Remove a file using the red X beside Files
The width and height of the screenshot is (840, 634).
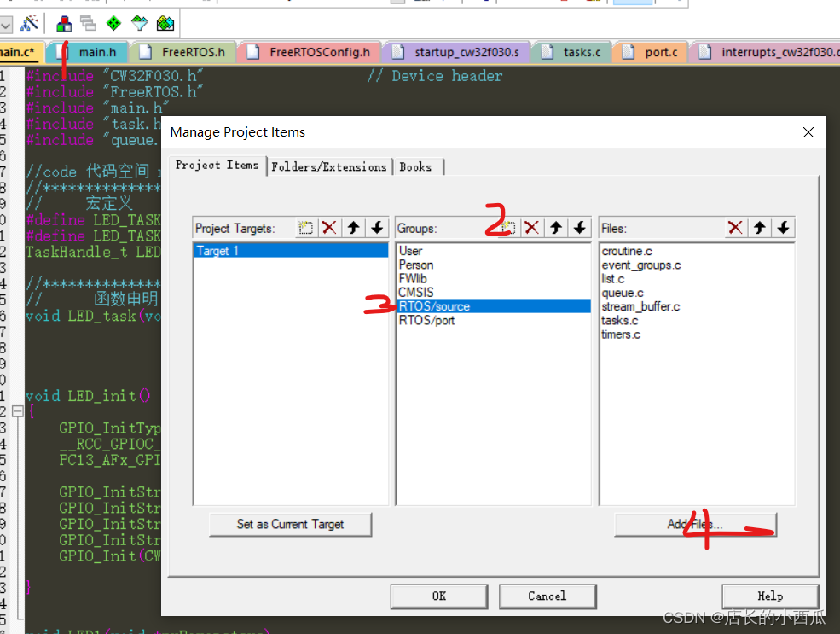[735, 228]
